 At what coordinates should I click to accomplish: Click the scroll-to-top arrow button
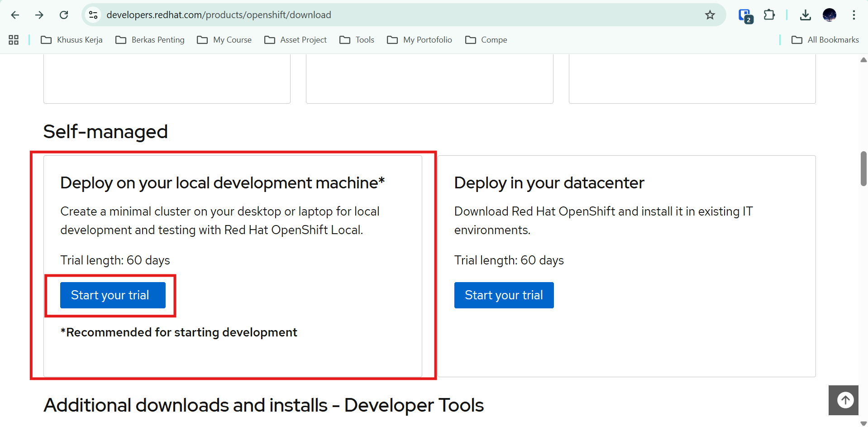[844, 400]
